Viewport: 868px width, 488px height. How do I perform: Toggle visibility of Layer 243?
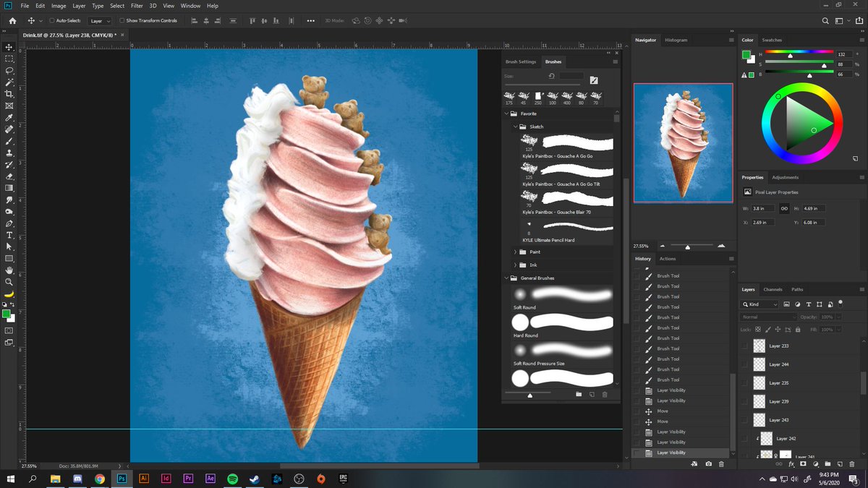[745, 420]
